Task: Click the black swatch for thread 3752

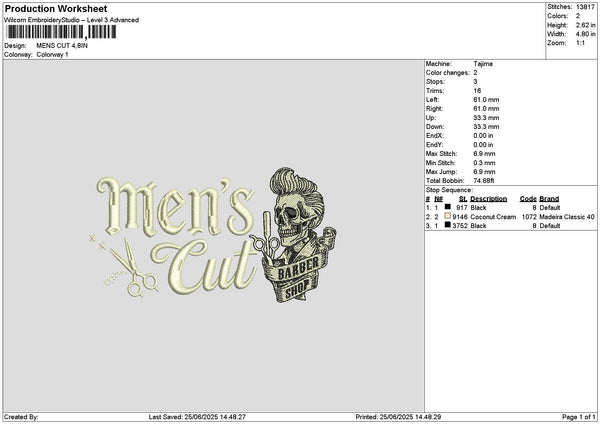Action: pyautogui.click(x=447, y=225)
